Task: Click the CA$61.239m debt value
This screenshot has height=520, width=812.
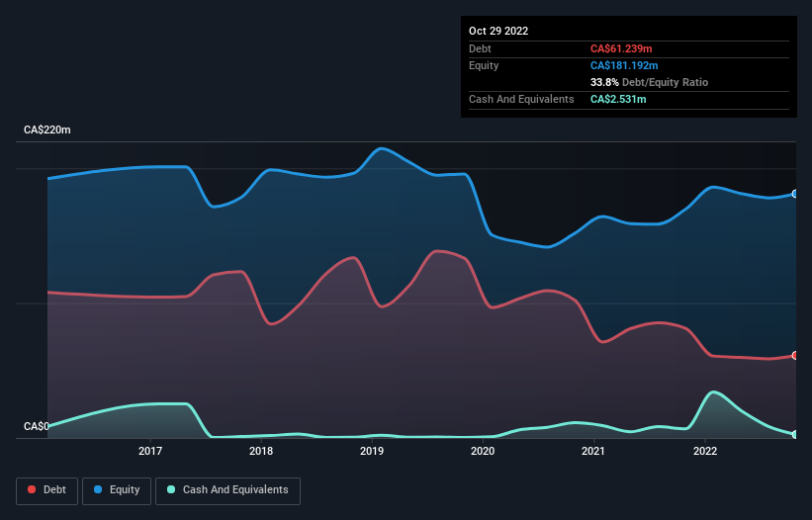Action: click(x=621, y=48)
